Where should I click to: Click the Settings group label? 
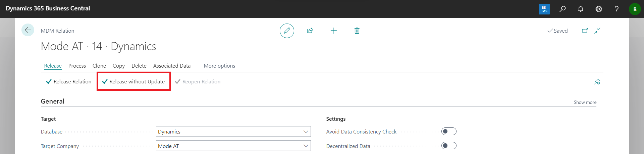[x=336, y=119]
